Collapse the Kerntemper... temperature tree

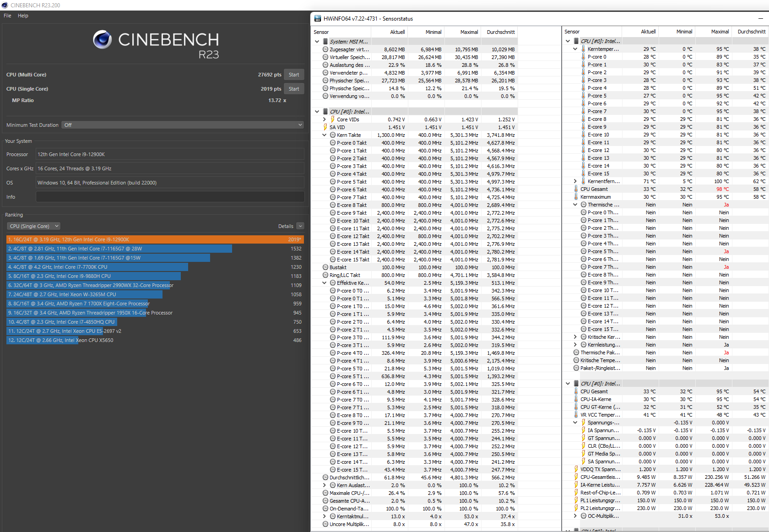click(x=575, y=49)
